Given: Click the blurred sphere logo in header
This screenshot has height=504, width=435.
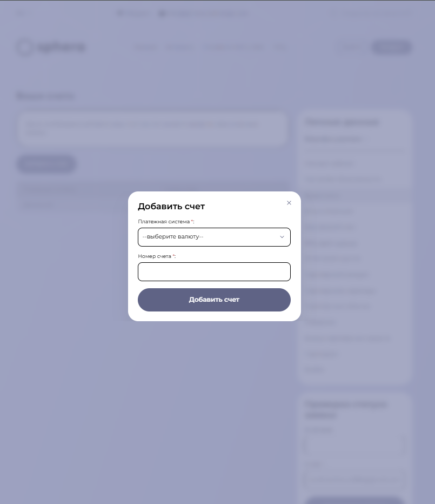Looking at the screenshot, I should point(50,47).
